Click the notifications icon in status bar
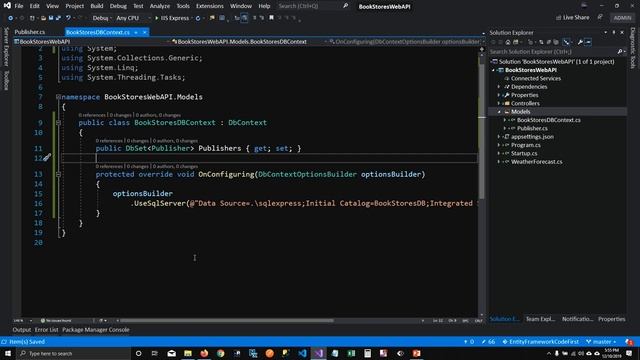This screenshot has height=360, width=640. (x=629, y=342)
